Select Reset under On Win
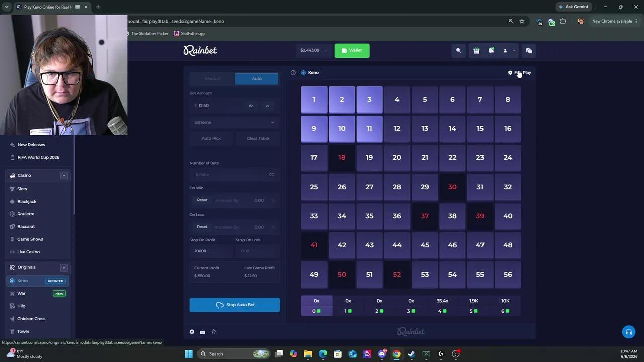The width and height of the screenshot is (644, 362). click(202, 200)
